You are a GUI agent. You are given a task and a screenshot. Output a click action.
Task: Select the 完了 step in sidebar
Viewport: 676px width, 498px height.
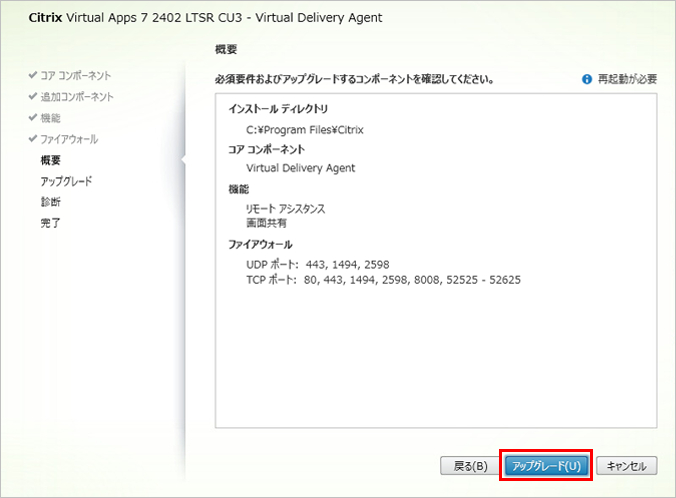(50, 223)
